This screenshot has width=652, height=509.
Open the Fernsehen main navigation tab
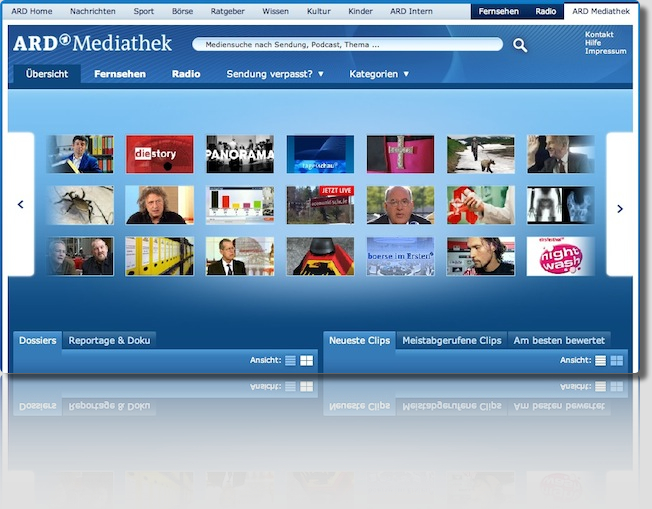[x=120, y=74]
